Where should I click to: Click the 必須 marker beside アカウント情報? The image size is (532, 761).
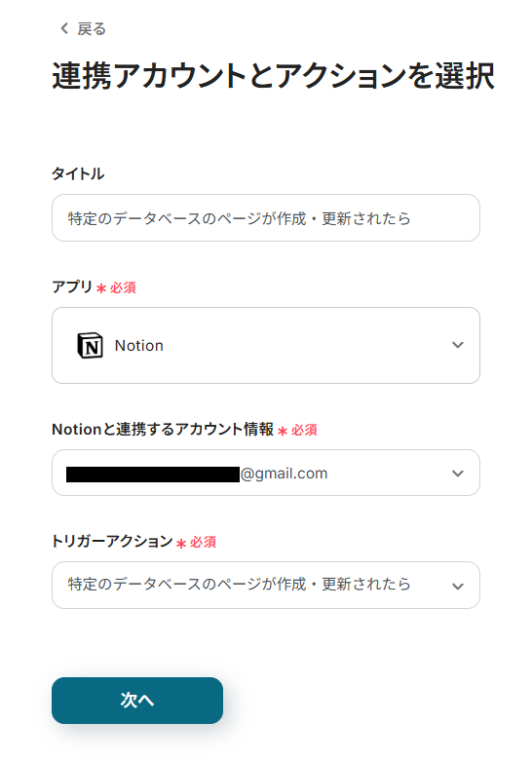click(x=304, y=430)
